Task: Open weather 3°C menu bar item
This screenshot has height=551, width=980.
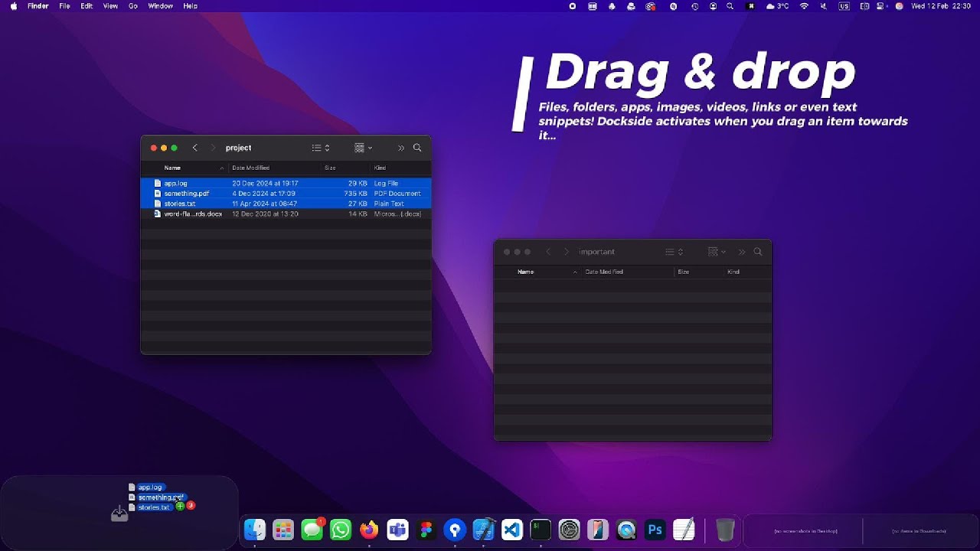Action: 778,6
